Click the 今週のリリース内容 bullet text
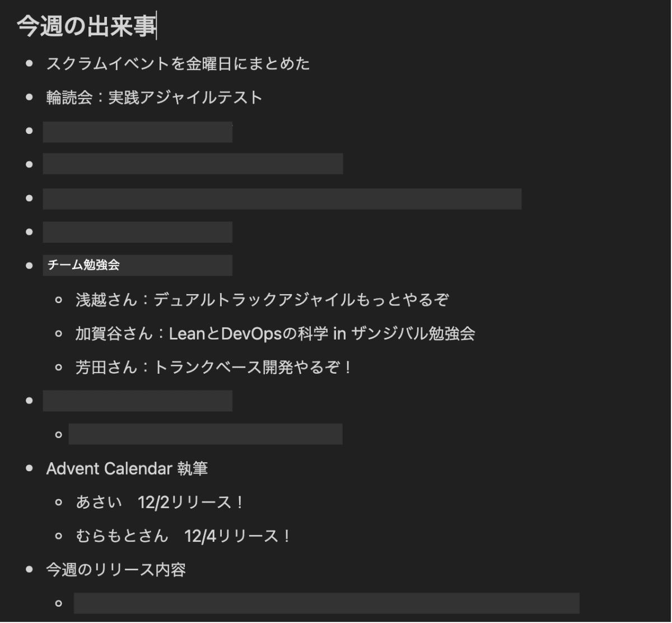 116,570
